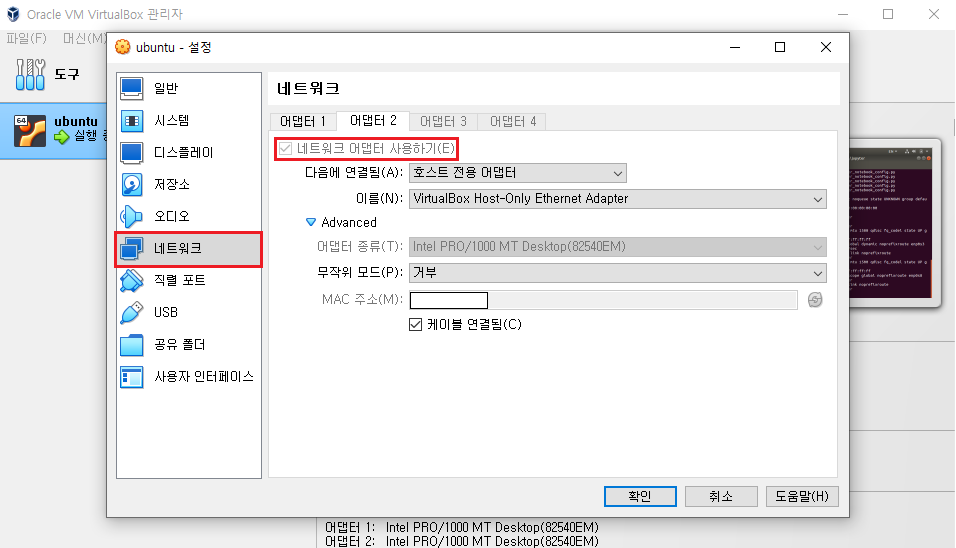Viewport: 956px width, 548px height.
Task: Open help with the 도움말(H) button
Action: click(802, 496)
